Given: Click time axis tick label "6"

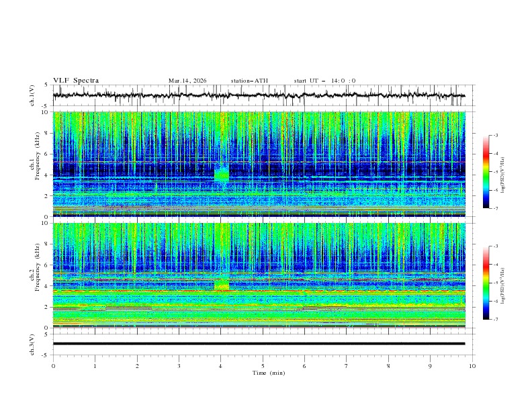Looking at the screenshot, I should point(304,366).
